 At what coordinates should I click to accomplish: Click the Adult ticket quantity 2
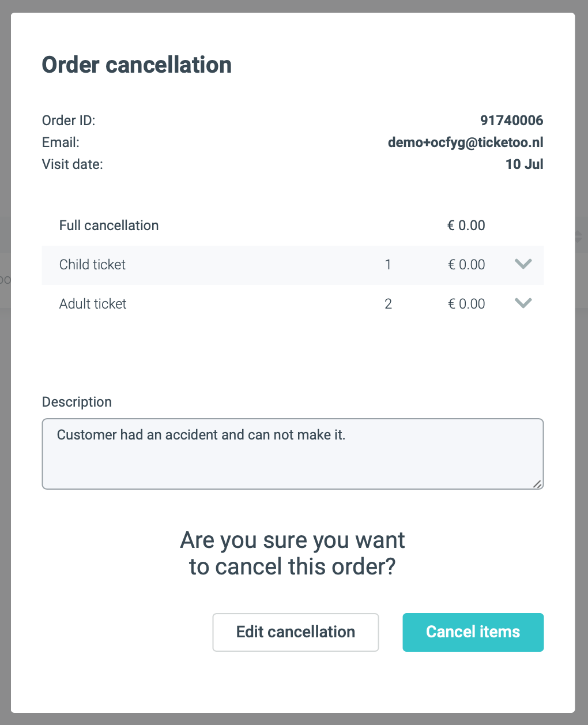coord(388,304)
